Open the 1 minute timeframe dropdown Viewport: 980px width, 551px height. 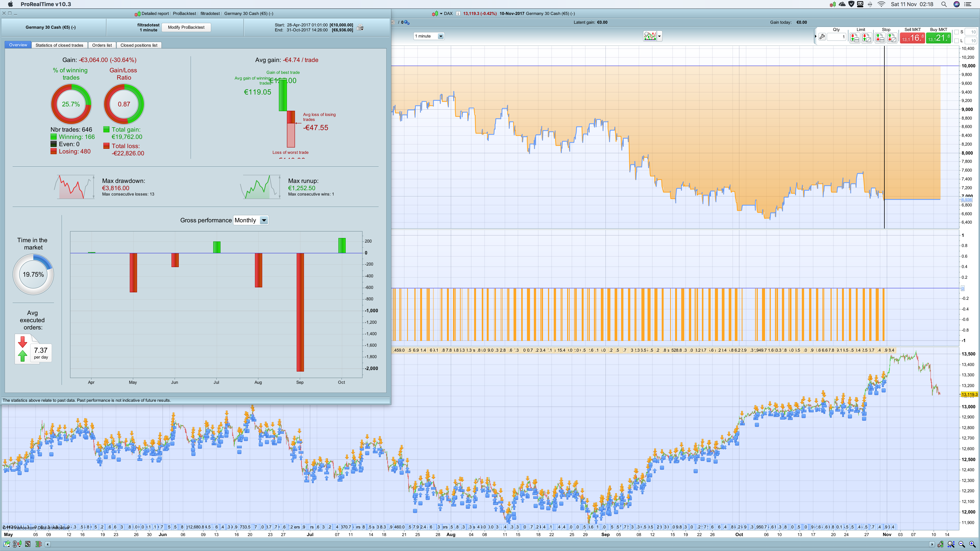point(441,36)
